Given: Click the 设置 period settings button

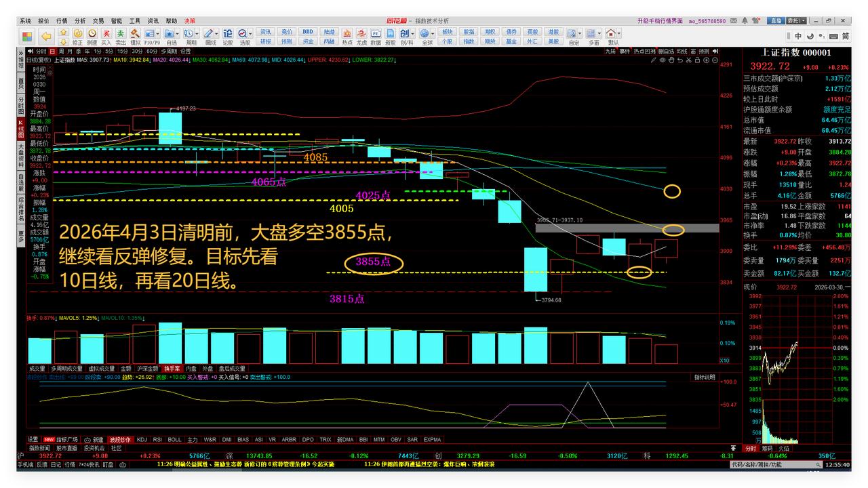Looking at the screenshot, I should (185, 51).
